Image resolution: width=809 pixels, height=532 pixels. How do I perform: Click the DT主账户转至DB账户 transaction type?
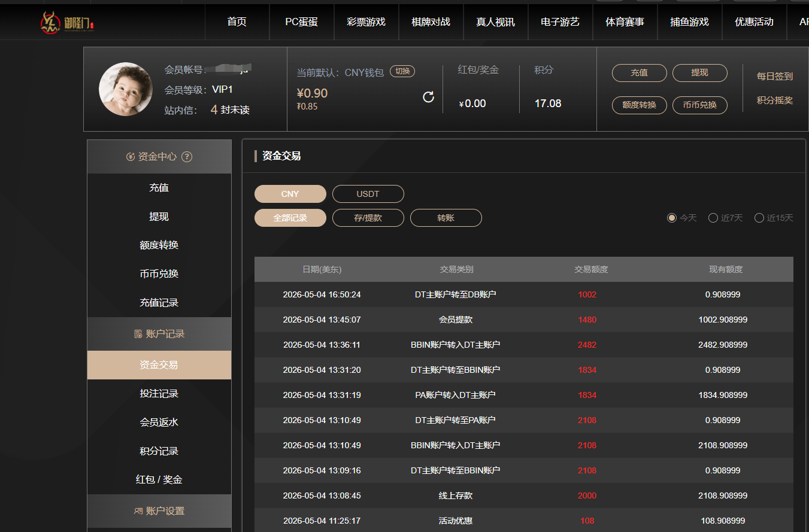pos(456,294)
